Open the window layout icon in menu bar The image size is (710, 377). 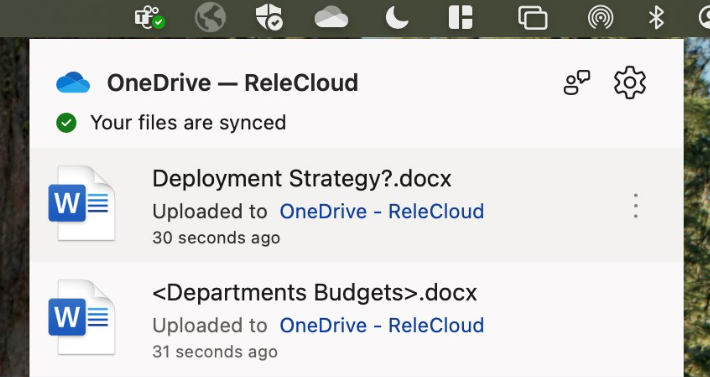[461, 19]
